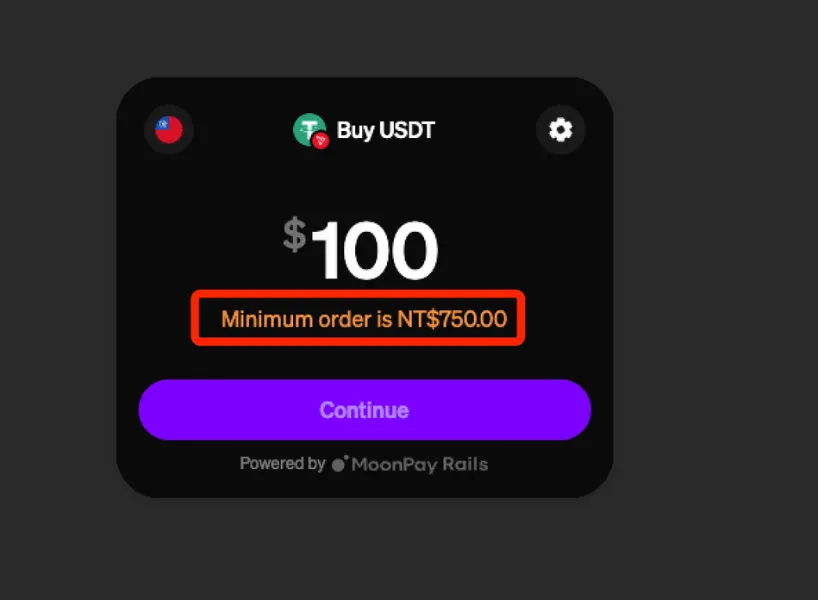This screenshot has width=818, height=600.
Task: Click the purple Continue button
Action: click(365, 410)
